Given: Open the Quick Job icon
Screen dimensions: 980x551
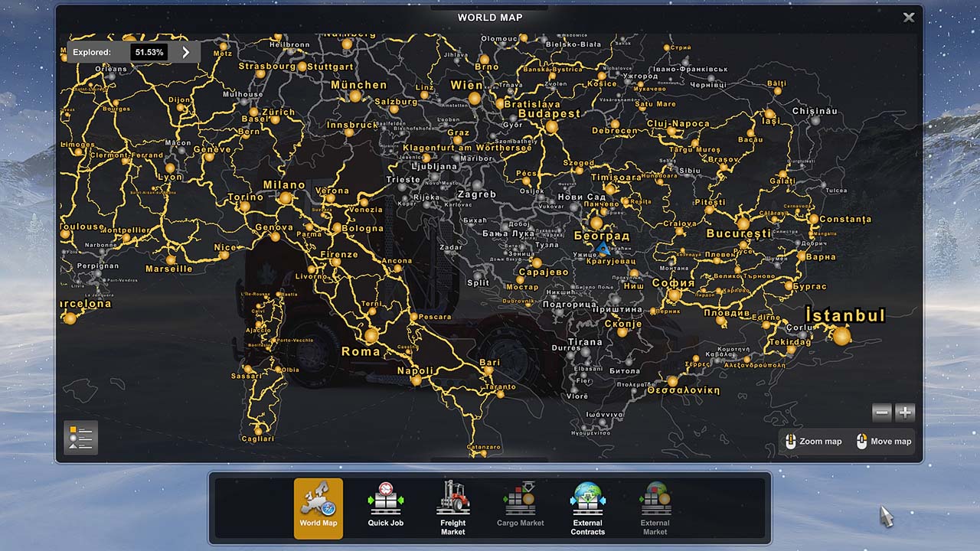Looking at the screenshot, I should [385, 508].
